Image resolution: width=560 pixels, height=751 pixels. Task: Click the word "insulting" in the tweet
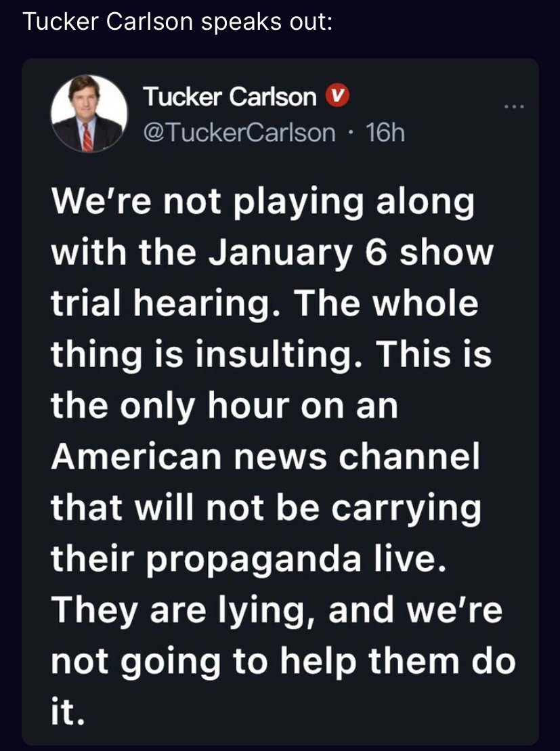(x=249, y=354)
